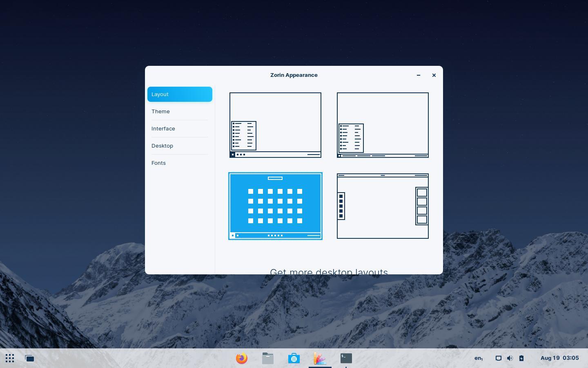Switch to the Theme section
The image size is (588, 368).
pos(160,111)
